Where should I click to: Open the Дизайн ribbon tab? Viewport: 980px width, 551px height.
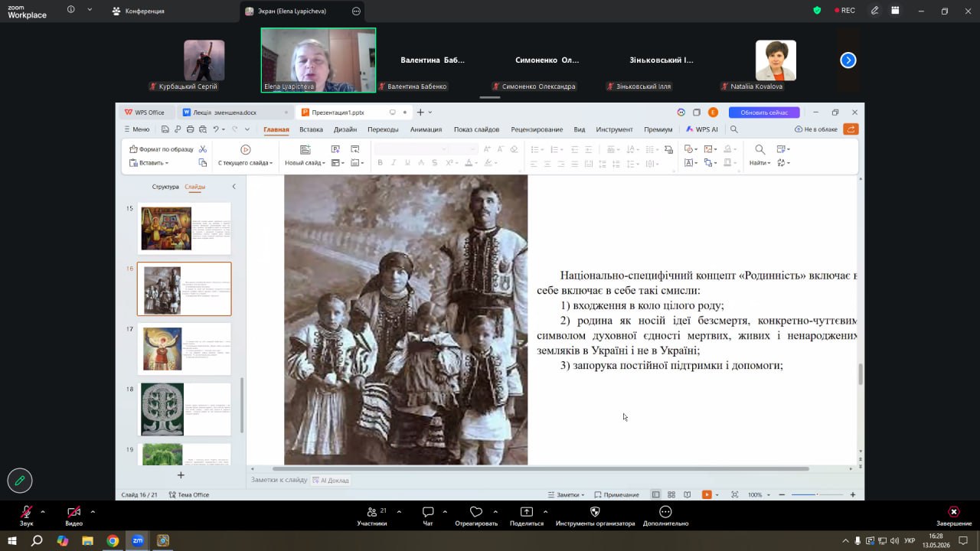tap(345, 129)
